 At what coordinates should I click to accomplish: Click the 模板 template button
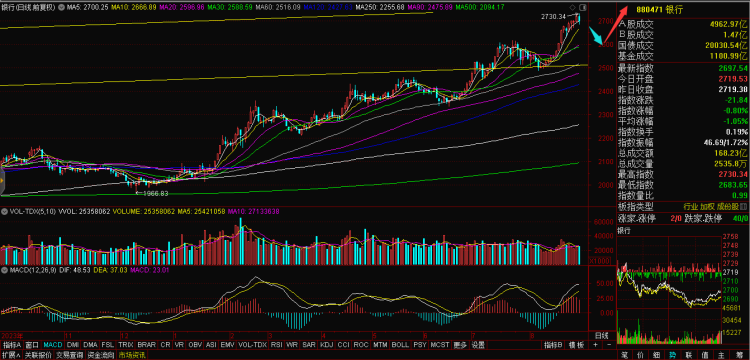[577, 345]
